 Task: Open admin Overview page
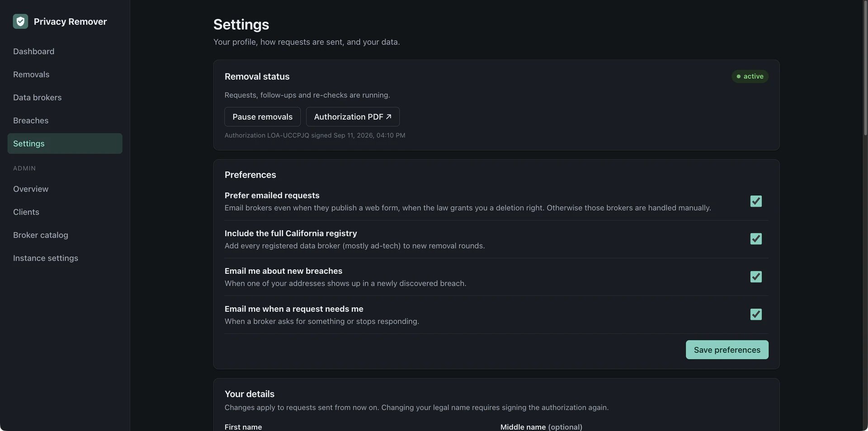tap(65, 189)
